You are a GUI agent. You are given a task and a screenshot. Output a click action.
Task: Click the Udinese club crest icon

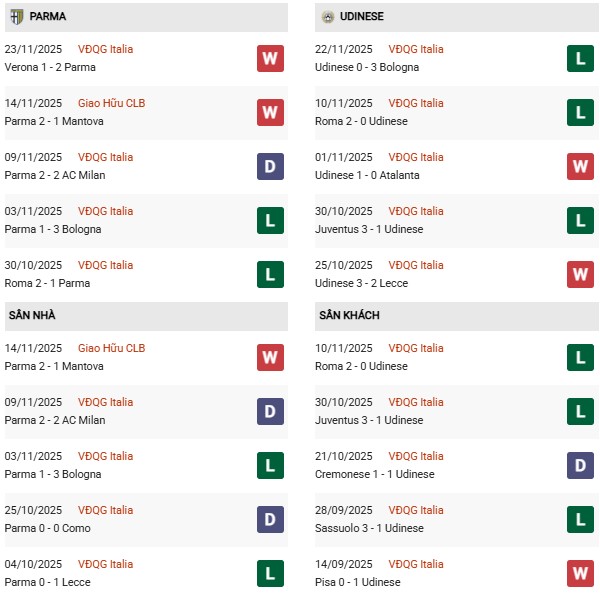point(327,17)
